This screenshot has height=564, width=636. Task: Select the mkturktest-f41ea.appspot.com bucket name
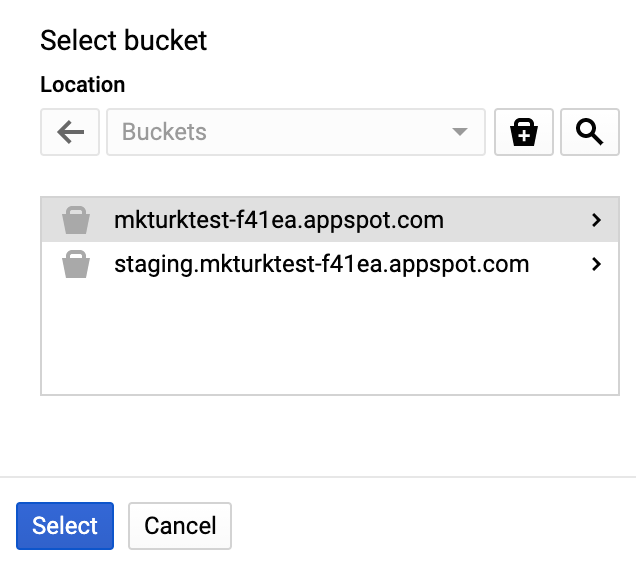(279, 220)
